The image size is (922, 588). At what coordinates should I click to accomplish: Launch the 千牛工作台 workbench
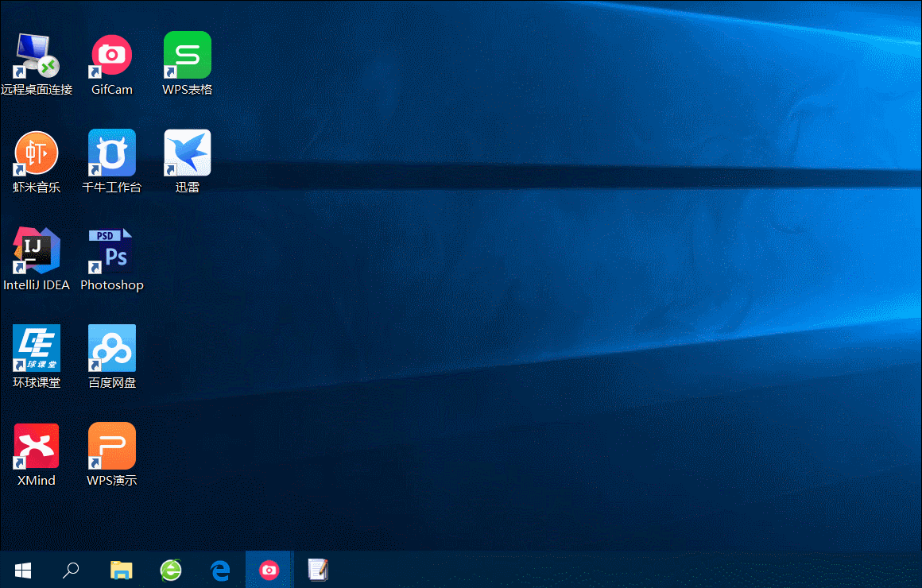tap(111, 152)
